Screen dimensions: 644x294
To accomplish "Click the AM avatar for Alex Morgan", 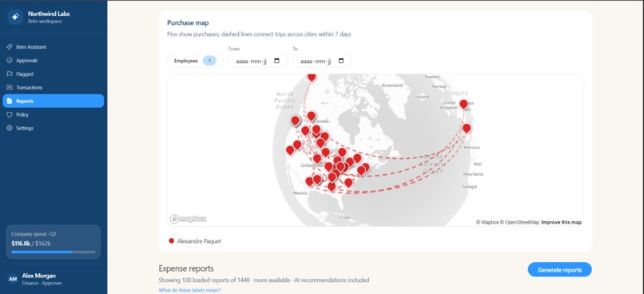I will pyautogui.click(x=13, y=279).
